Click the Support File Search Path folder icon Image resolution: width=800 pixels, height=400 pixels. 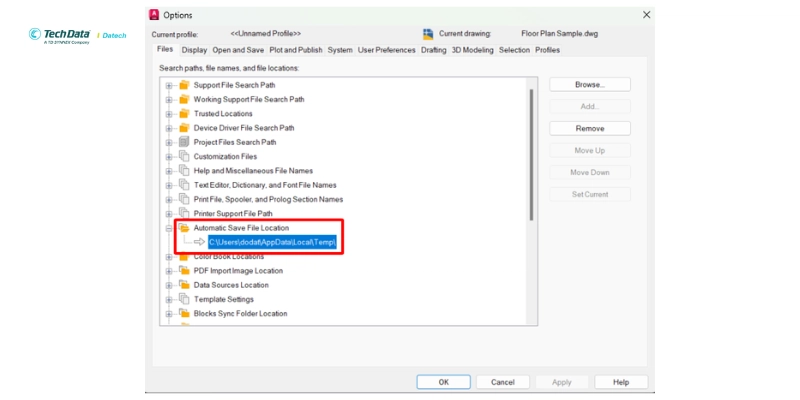coord(184,85)
